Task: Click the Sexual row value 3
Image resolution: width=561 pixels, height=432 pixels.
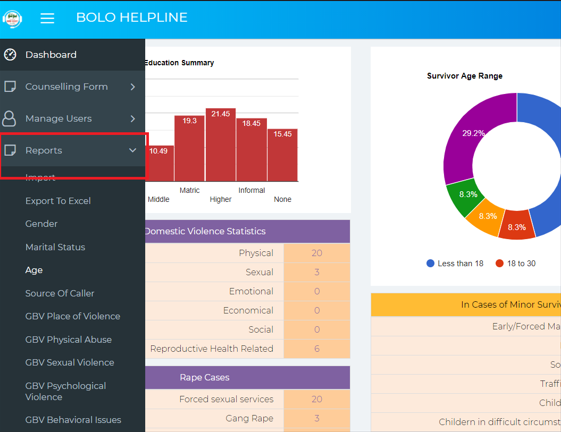Action: click(317, 272)
